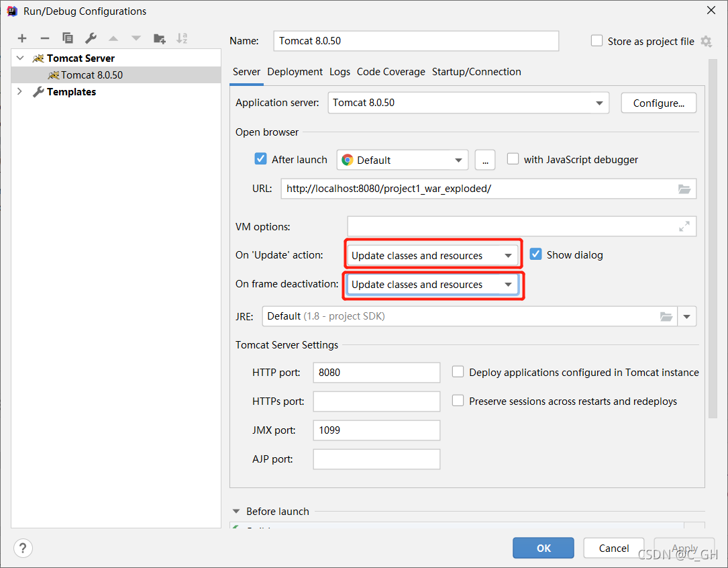Check Deploy applications configured in Tomcat instance
The image size is (728, 568).
[458, 371]
